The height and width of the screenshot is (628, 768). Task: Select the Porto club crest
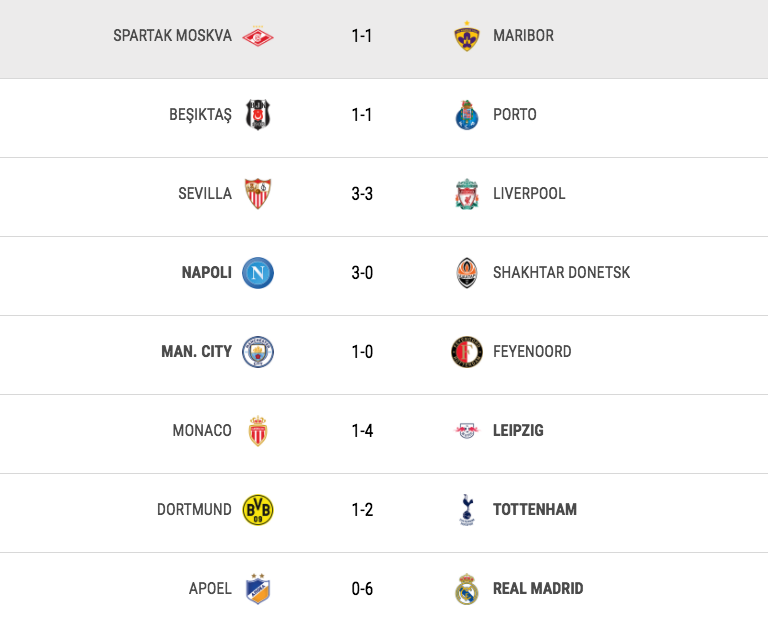[467, 115]
